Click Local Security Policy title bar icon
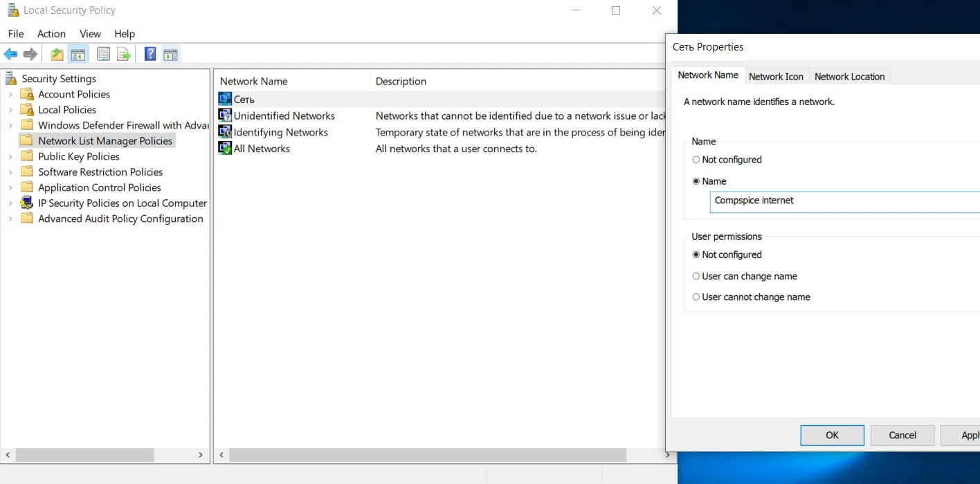This screenshot has height=484, width=980. pos(12,10)
